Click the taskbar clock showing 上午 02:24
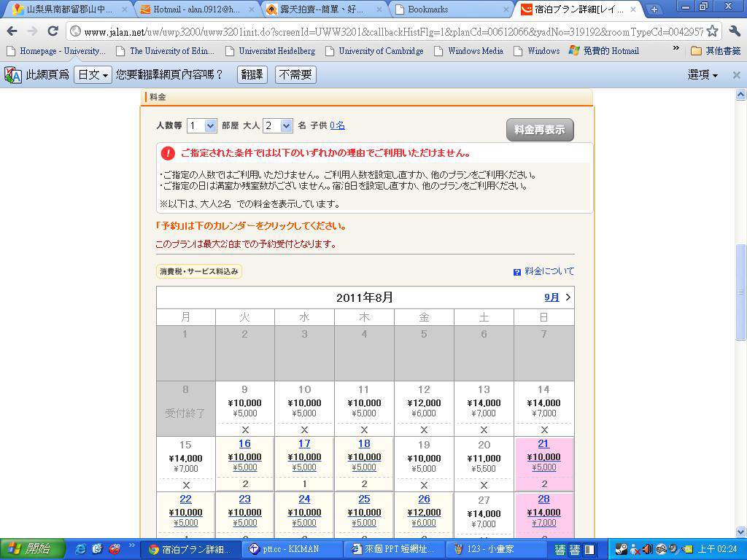Image resolution: width=747 pixels, height=560 pixels. 718,549
